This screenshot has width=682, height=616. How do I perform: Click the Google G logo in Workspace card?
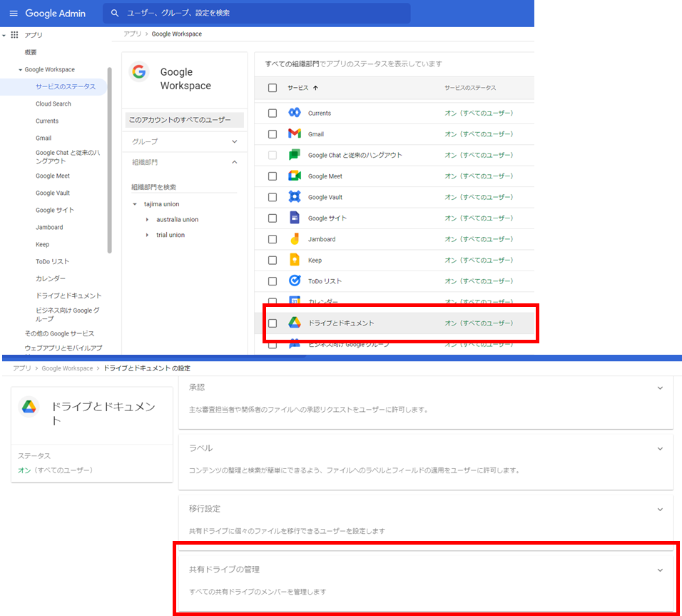click(139, 71)
